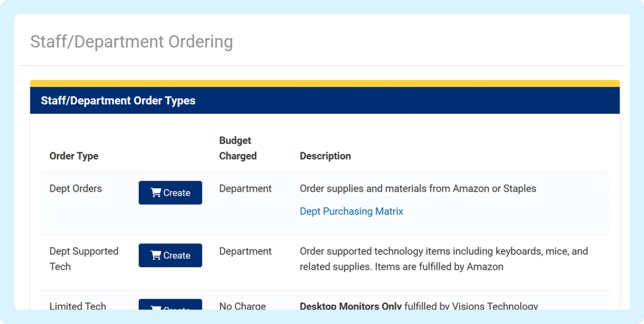Viewport: 644px width, 324px height.
Task: Select the Budget Charged column header
Action: point(238,148)
